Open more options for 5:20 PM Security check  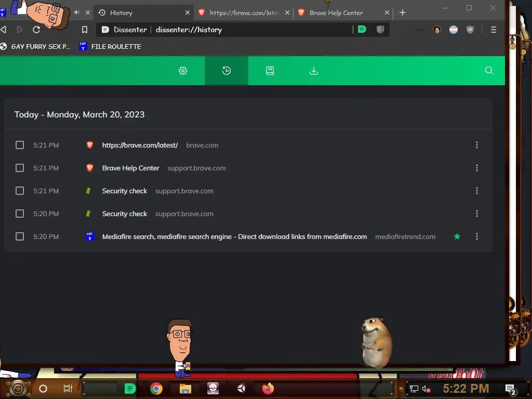(477, 214)
